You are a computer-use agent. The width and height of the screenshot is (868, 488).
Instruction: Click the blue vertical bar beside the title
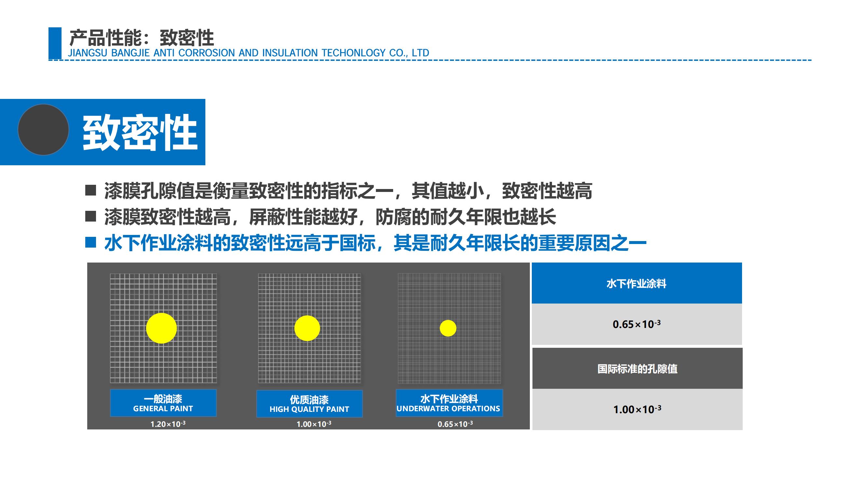click(55, 43)
